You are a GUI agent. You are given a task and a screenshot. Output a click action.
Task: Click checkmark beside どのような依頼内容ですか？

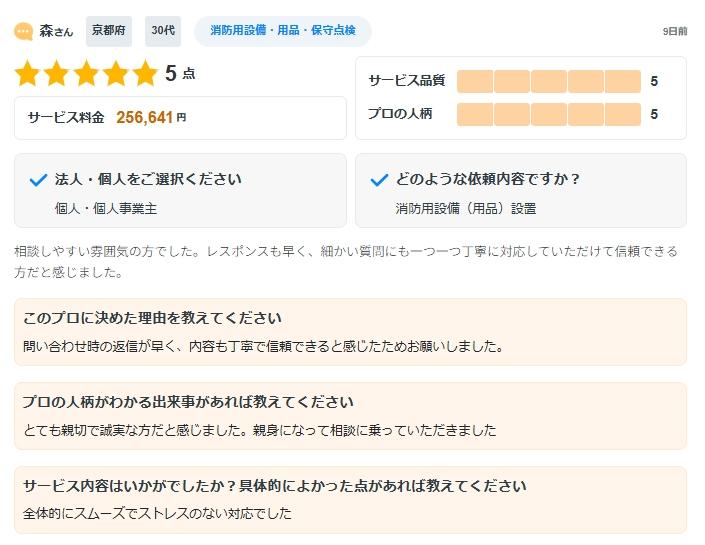379,180
